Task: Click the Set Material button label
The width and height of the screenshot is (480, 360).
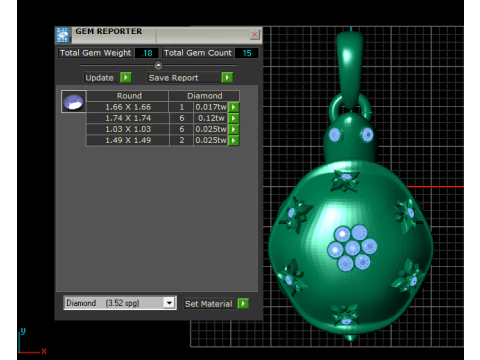Action: (x=209, y=304)
